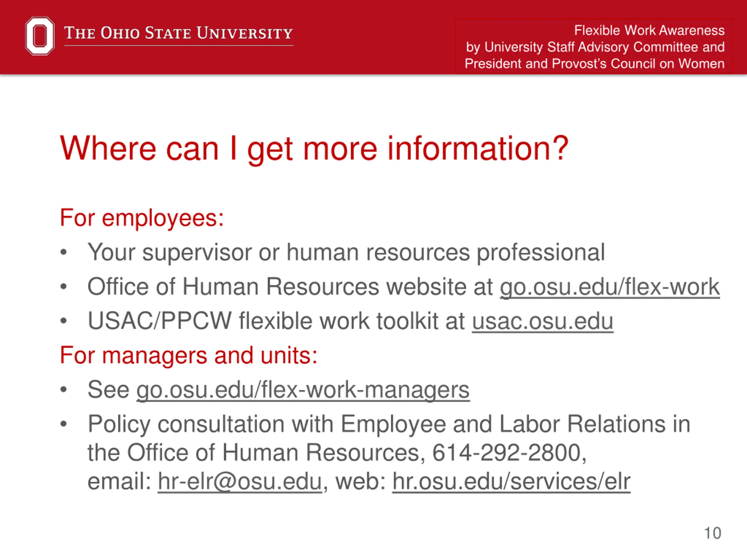Follow the go.osu.edu/flex-work-managers link
747x560 pixels.
(303, 390)
